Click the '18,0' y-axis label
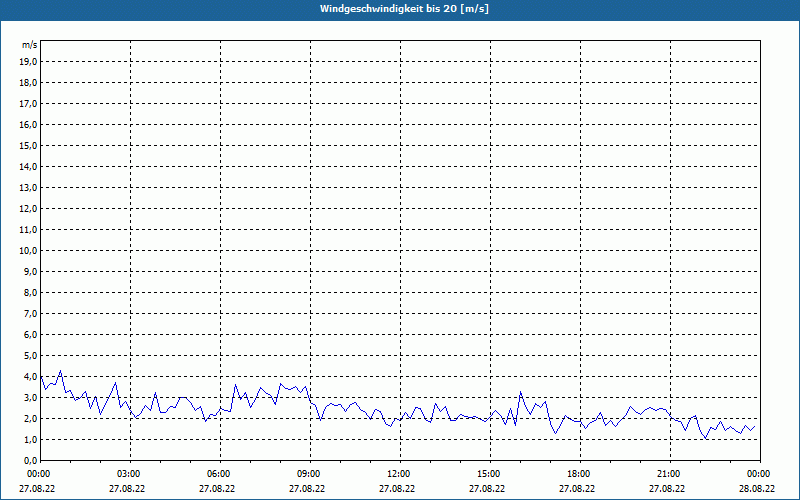The height and width of the screenshot is (500, 800). (x=28, y=83)
